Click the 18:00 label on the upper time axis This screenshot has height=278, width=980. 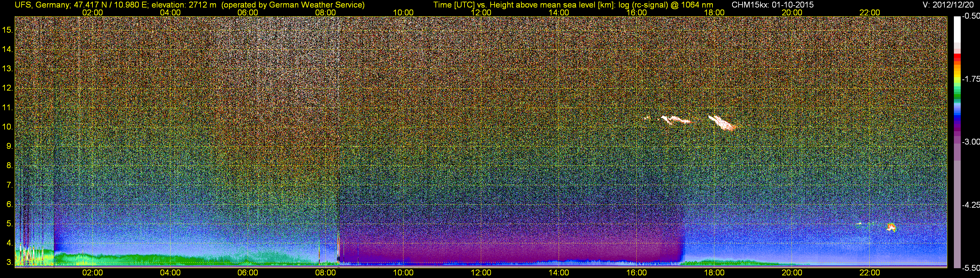pos(714,12)
